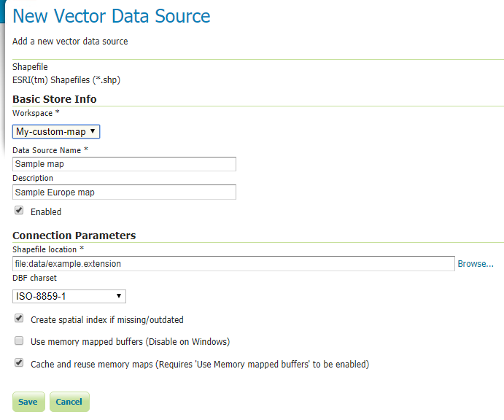Click the Workspace dropdown arrow
Image resolution: width=504 pixels, height=420 pixels.
[93, 131]
